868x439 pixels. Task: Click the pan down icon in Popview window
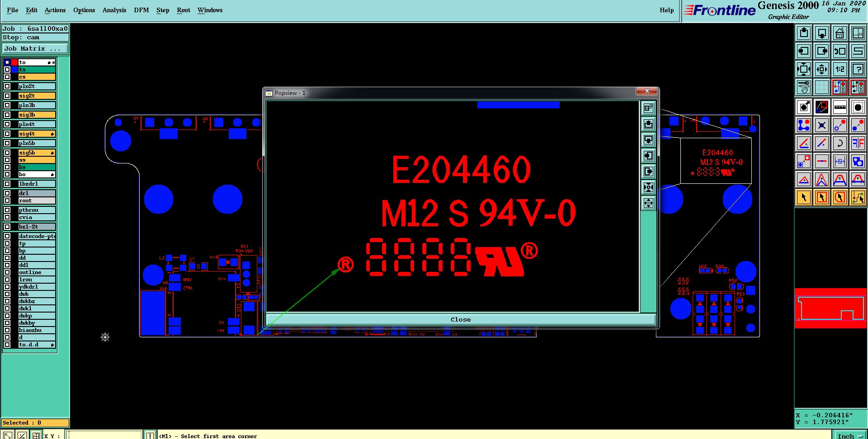pyautogui.click(x=649, y=140)
